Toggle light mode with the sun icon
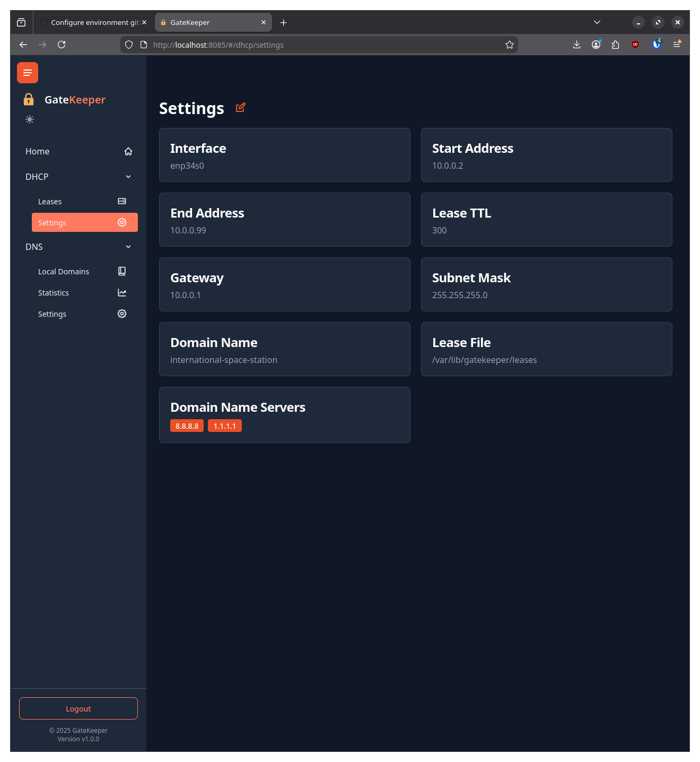This screenshot has height=762, width=700. click(x=30, y=119)
